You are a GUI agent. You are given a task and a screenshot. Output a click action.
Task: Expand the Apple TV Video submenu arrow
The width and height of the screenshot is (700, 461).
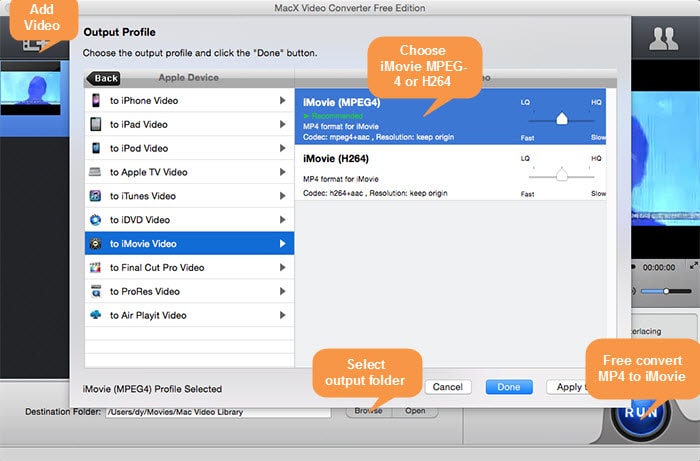(282, 172)
